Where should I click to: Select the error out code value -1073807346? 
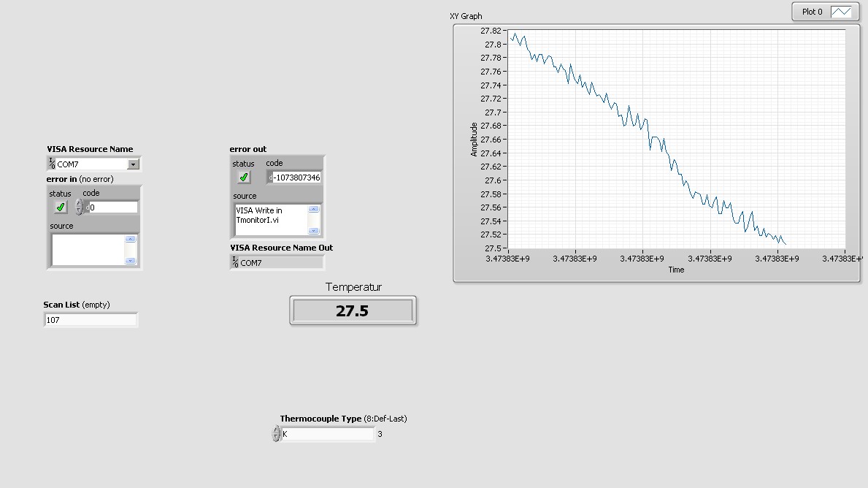296,178
